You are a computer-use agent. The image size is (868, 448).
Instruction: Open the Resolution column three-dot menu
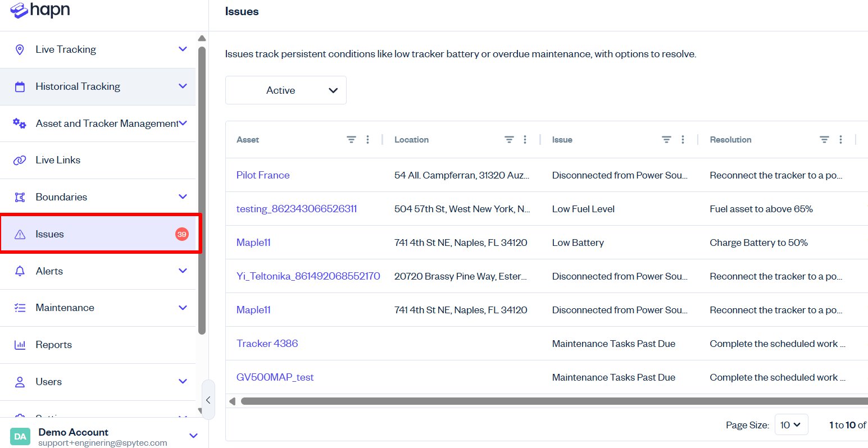pyautogui.click(x=840, y=140)
